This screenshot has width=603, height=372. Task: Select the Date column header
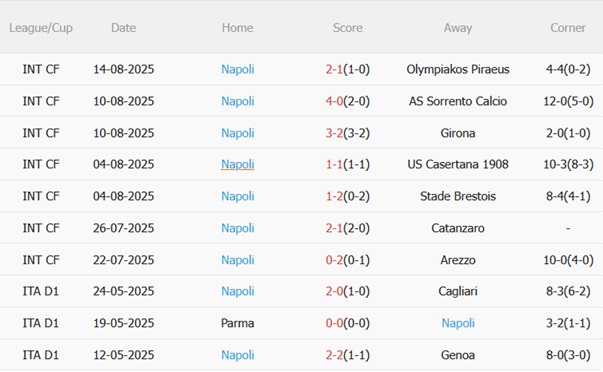[123, 28]
